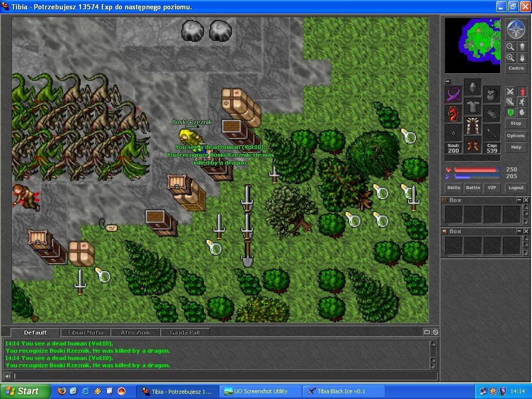Viewport: 532px width, 399px height.
Task: Select the red dragon shield slot
Action: (x=454, y=114)
